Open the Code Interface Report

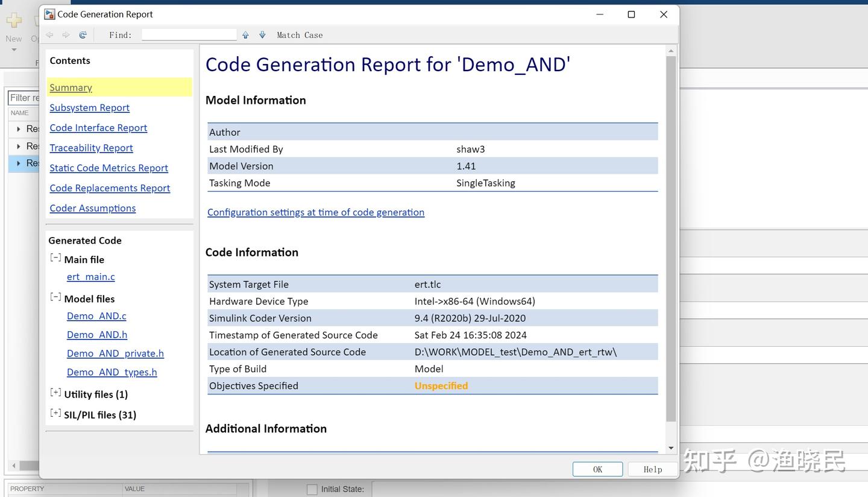[x=98, y=128]
